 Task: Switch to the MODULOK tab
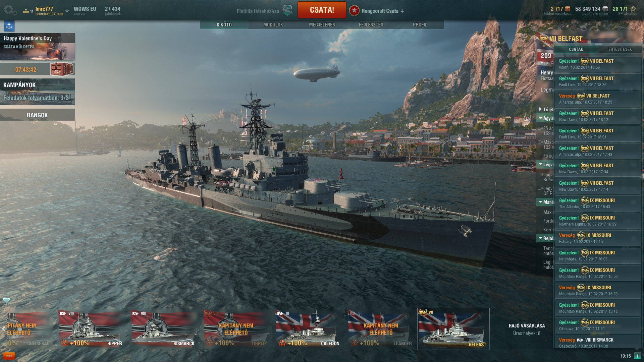tap(273, 25)
